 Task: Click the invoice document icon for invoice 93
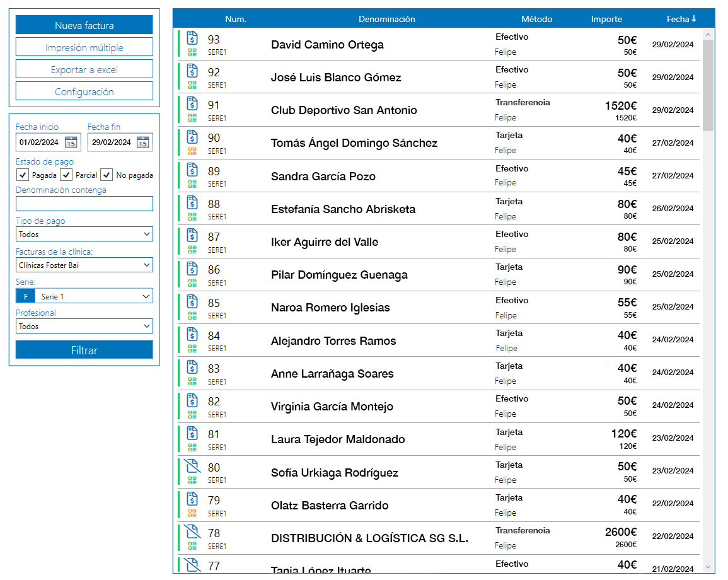click(193, 37)
